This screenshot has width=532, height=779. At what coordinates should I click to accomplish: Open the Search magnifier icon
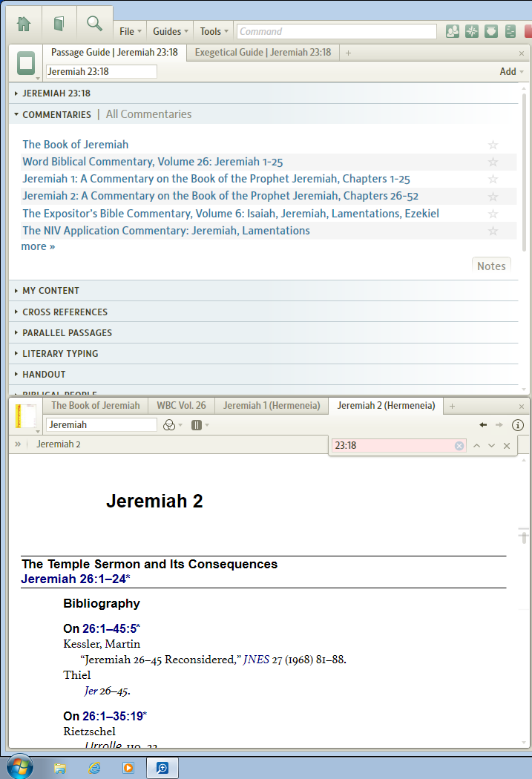94,23
